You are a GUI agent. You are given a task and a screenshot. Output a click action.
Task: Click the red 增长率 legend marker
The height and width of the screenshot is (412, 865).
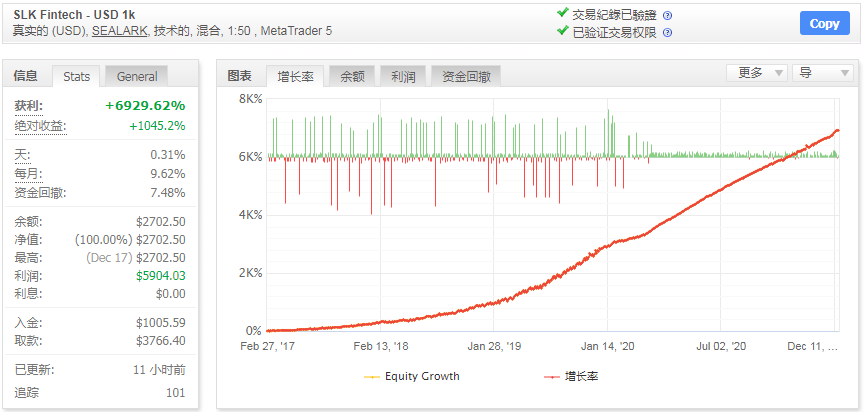tap(552, 377)
